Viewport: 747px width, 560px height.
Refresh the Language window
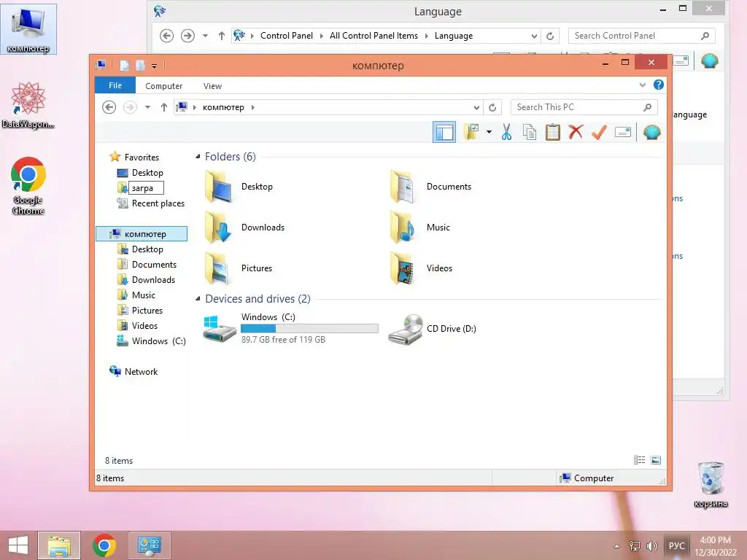550,36
